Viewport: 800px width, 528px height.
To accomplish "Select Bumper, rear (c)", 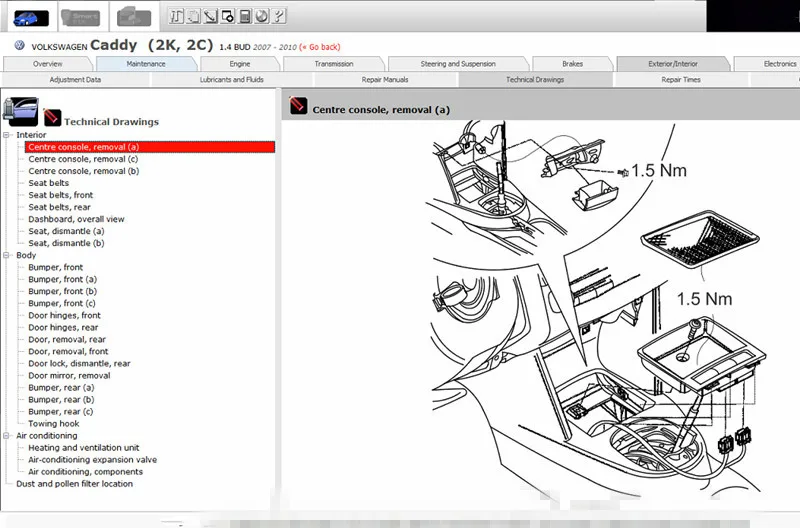I will click(x=61, y=412).
